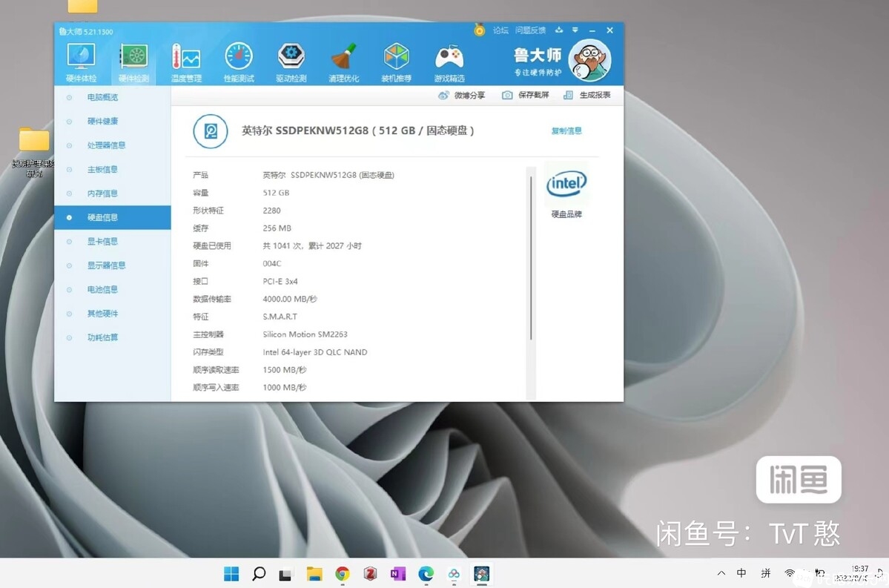889x588 pixels.
Task: Open the 硬件体检 hardware checkup icon
Action: 81,62
